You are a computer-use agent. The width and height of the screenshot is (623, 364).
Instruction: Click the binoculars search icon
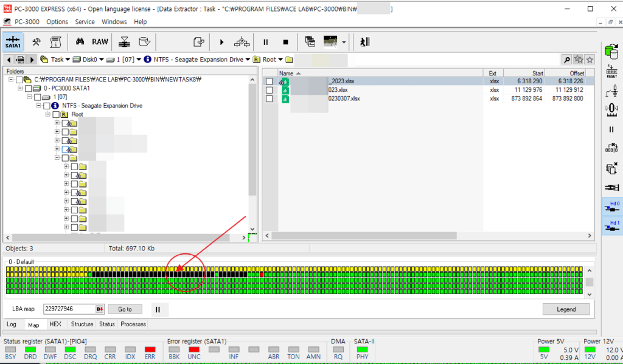pyautogui.click(x=80, y=41)
